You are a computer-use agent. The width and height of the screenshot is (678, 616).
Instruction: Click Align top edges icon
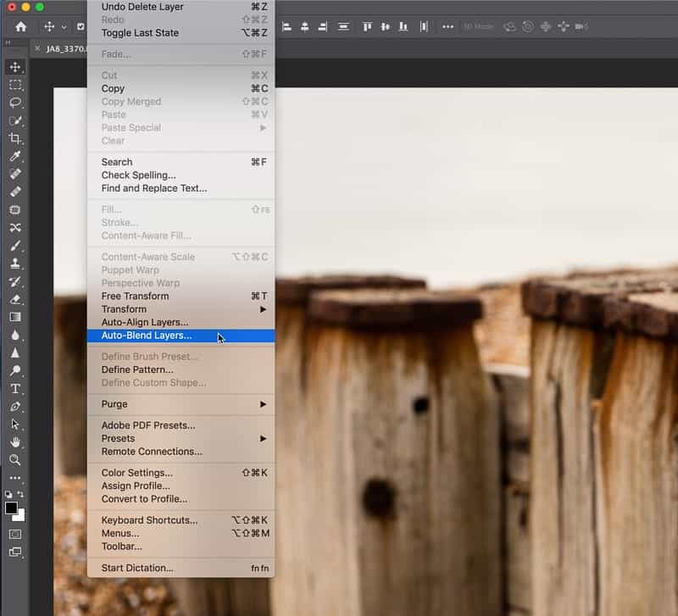point(367,27)
